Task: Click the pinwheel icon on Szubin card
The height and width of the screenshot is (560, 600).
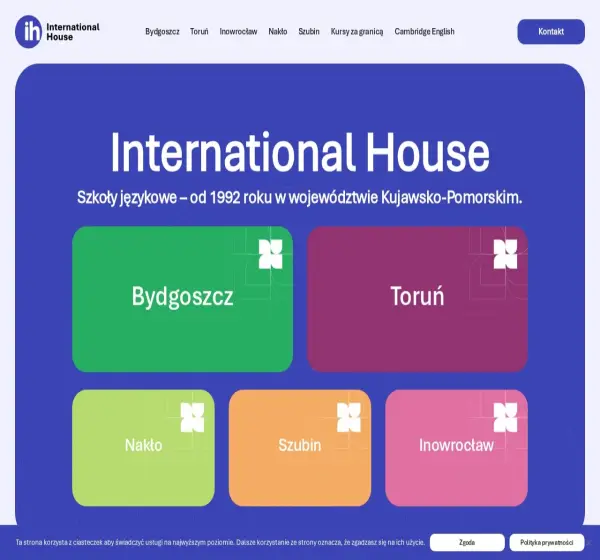Action: (x=349, y=418)
